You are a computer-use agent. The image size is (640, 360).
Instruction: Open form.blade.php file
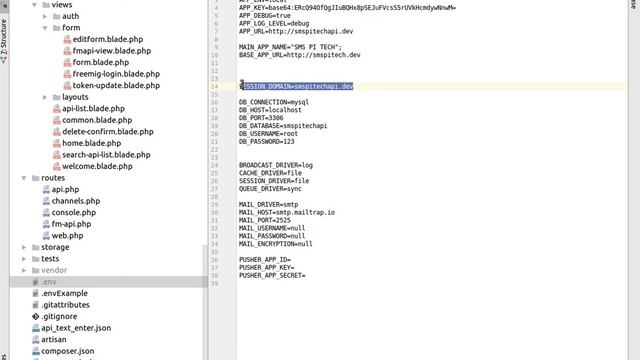point(101,62)
